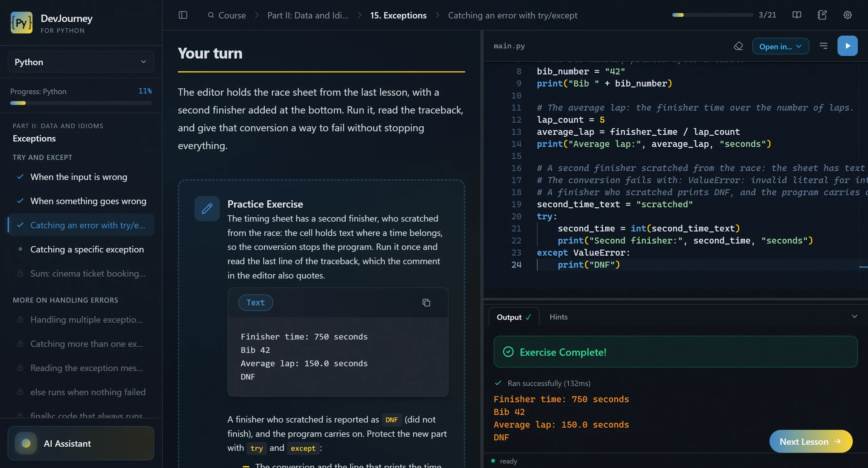Screen dimensions: 868x468
Task: Click lock icon beside Handling multiple exceptio...
Action: click(x=20, y=319)
